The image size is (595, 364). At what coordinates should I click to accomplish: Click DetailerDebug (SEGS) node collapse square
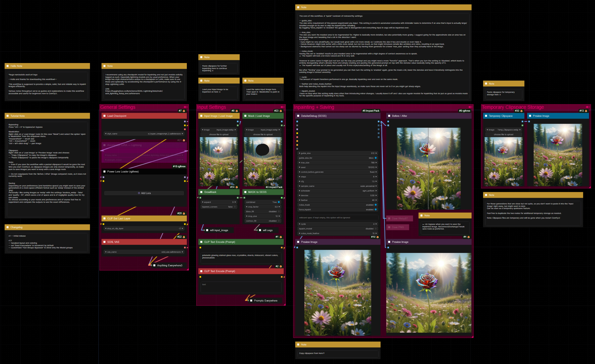(298, 116)
